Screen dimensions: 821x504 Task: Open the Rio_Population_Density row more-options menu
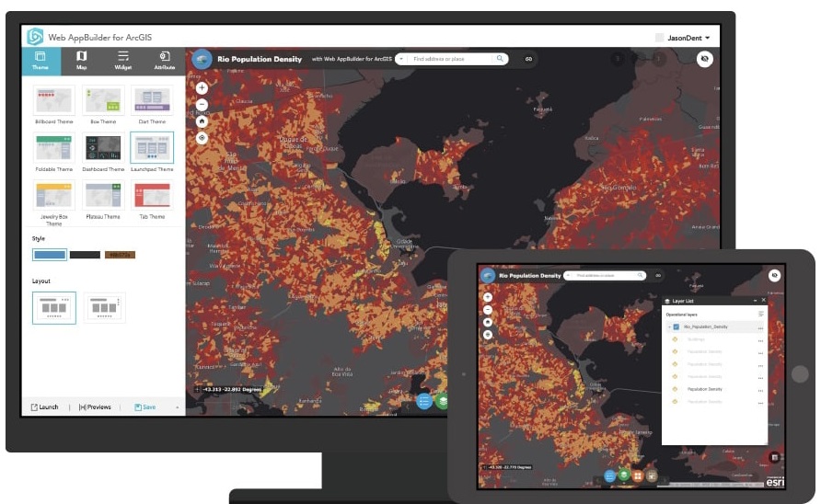point(760,328)
